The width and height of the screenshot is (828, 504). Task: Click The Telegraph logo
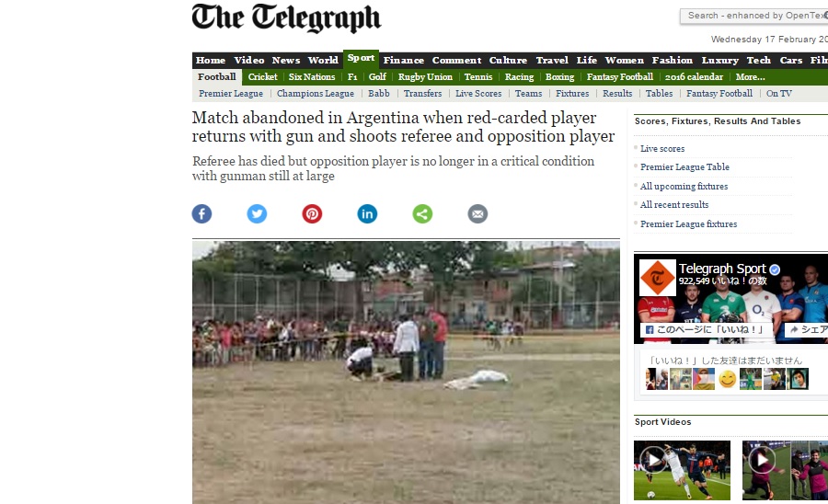[286, 18]
